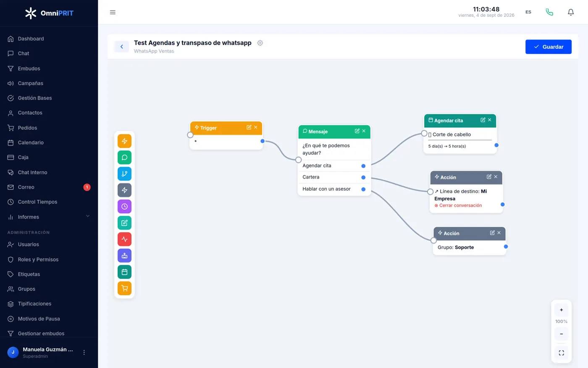Add a gray action node from the palette
The width and height of the screenshot is (588, 368).
point(124,190)
